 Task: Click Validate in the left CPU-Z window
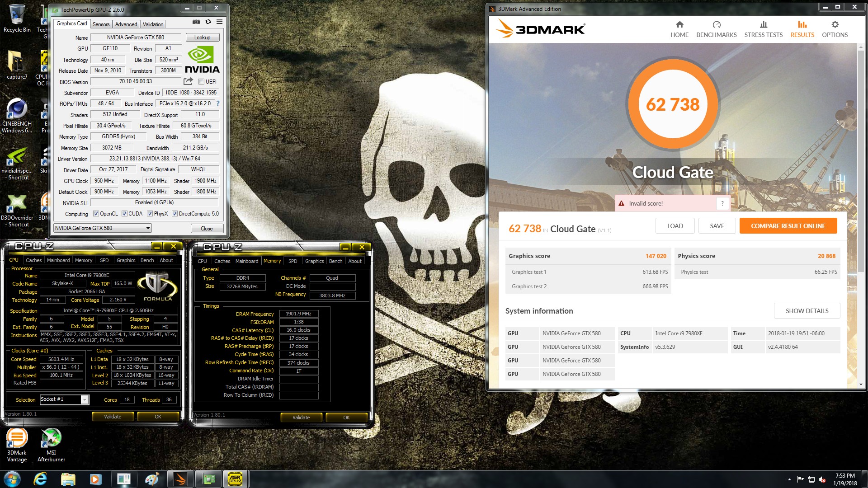113,417
